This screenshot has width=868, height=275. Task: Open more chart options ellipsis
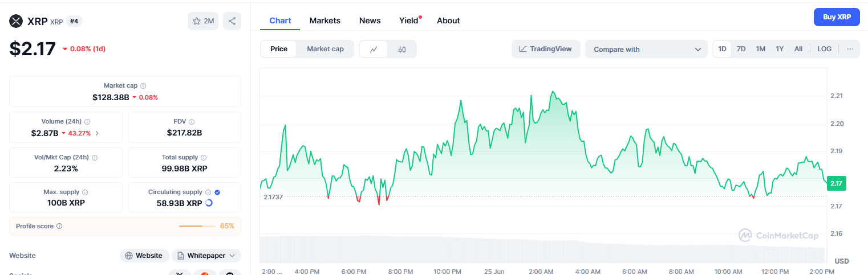pyautogui.click(x=850, y=49)
